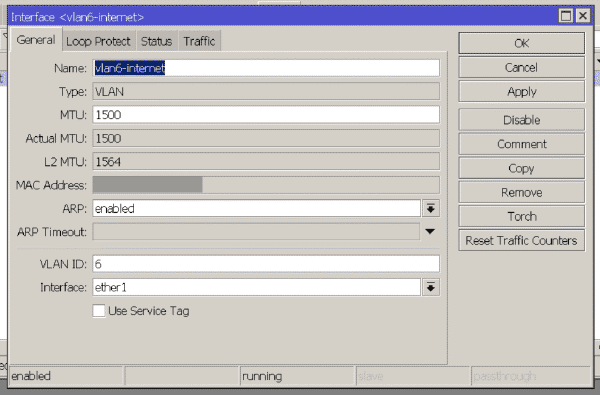This screenshot has height=395, width=600.
Task: Apply the interface settings
Action: 522,91
